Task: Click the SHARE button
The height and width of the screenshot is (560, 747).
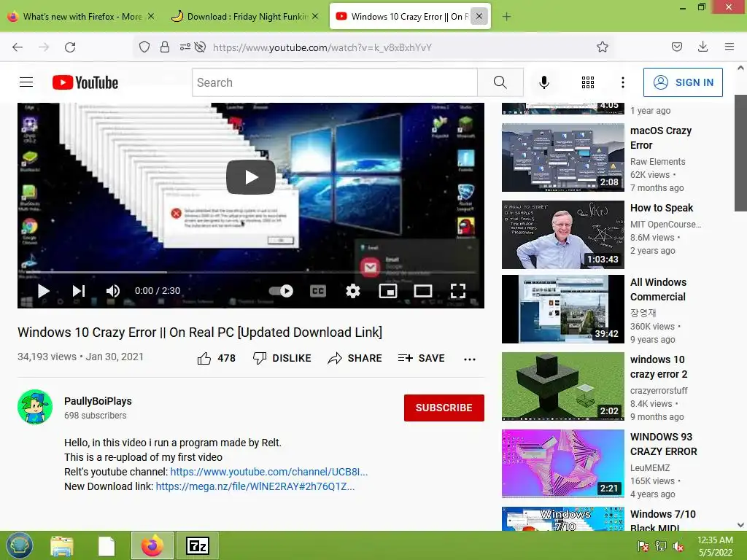Action: click(x=355, y=358)
